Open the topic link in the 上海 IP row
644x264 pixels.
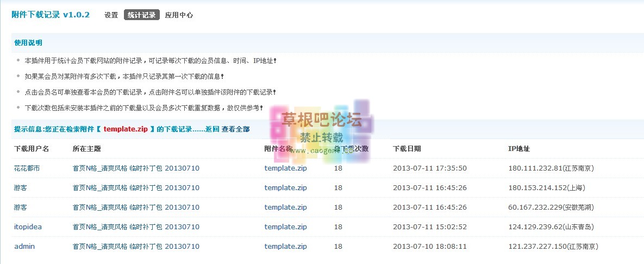[136, 188]
